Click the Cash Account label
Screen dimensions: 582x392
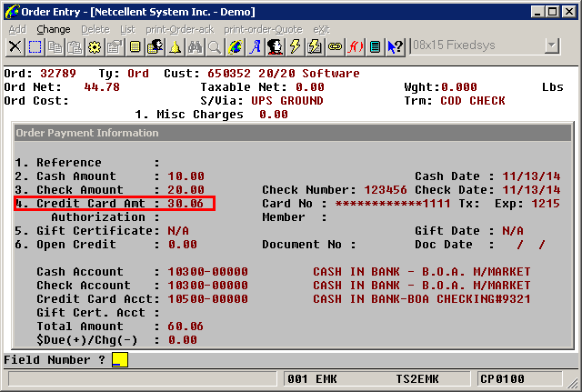tap(80, 272)
